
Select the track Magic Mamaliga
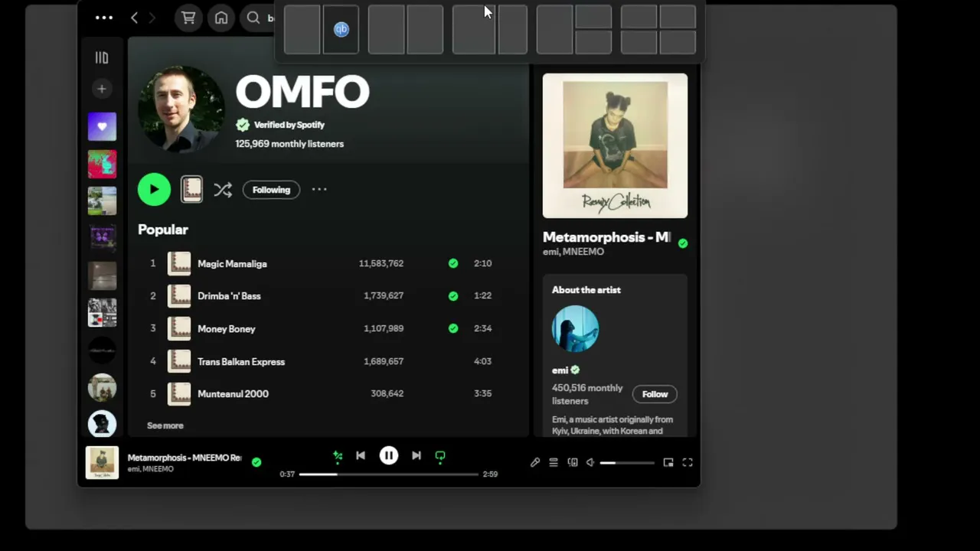pyautogui.click(x=232, y=263)
